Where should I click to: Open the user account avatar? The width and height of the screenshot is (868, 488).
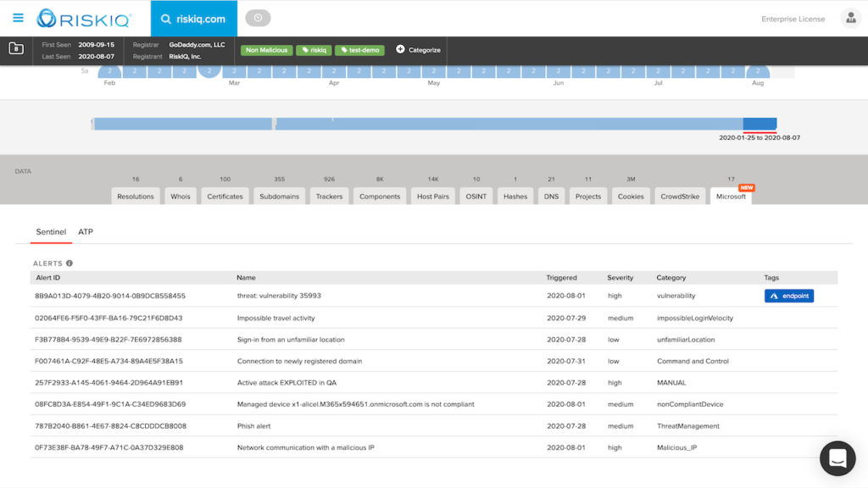pos(851,19)
